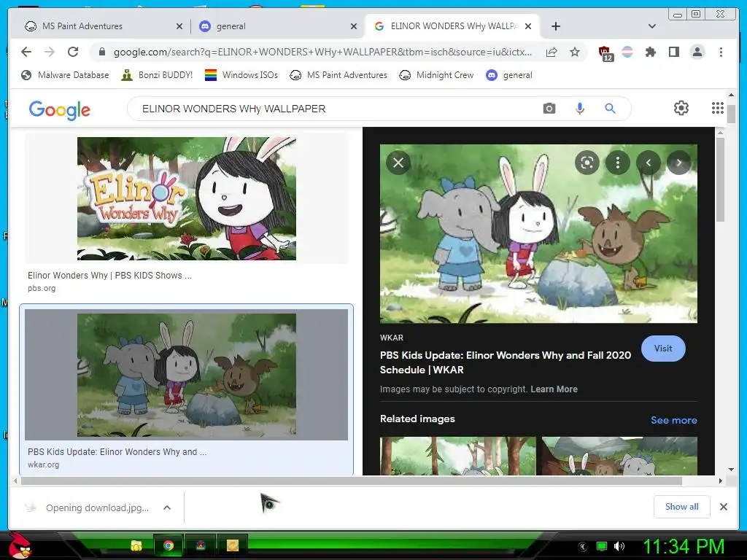Switch to the general Discord tab
The height and width of the screenshot is (560, 747).
click(278, 26)
